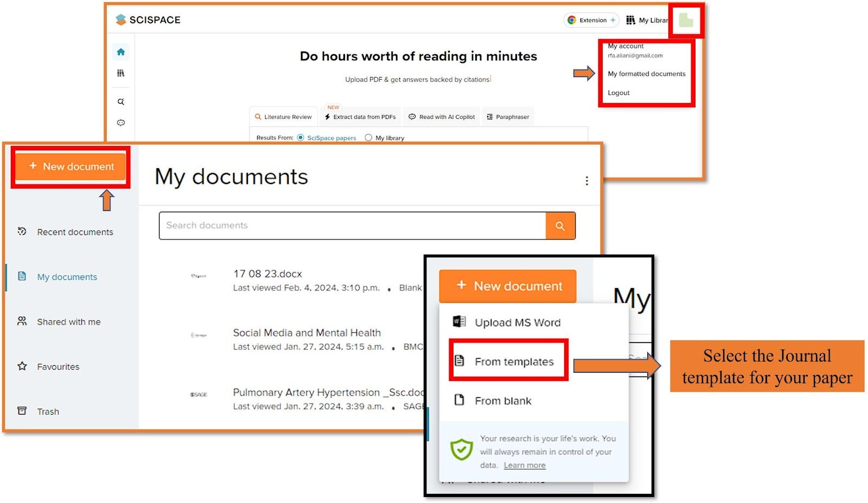This screenshot has width=868, height=503.
Task: Click New document button above the dropdown list
Action: point(508,286)
